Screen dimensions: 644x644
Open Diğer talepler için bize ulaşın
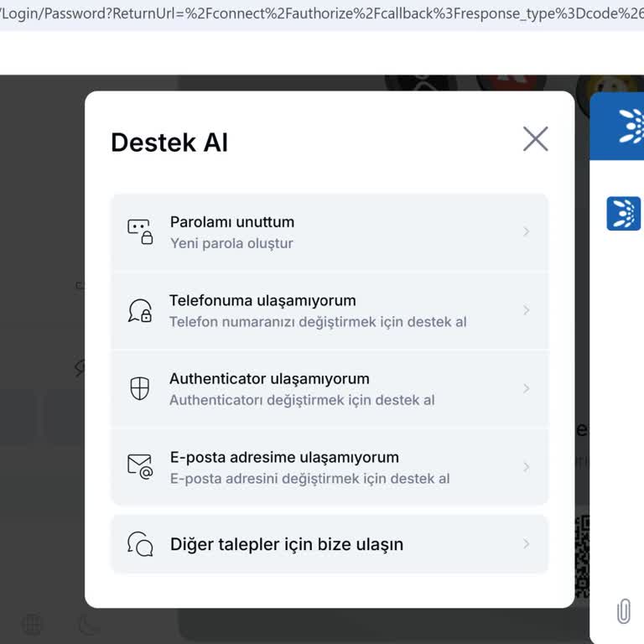(x=330, y=543)
